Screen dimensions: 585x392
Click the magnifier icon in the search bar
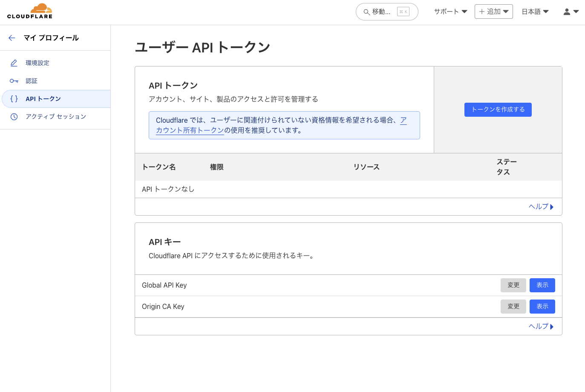(366, 12)
